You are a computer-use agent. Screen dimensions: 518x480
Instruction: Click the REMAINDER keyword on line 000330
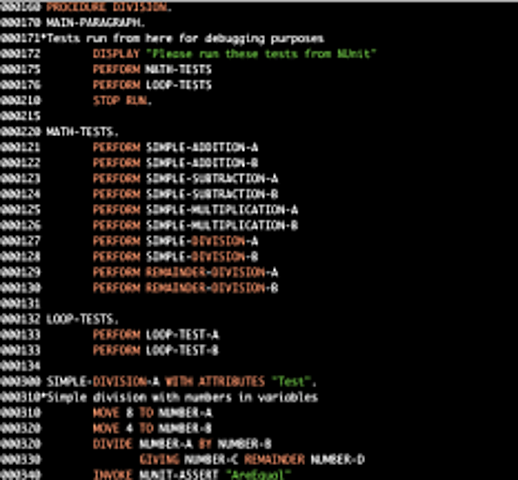pyautogui.click(x=274, y=460)
